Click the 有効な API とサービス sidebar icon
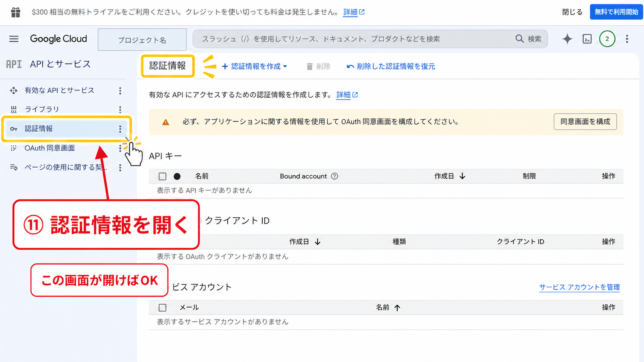This screenshot has height=362, width=644. [14, 90]
